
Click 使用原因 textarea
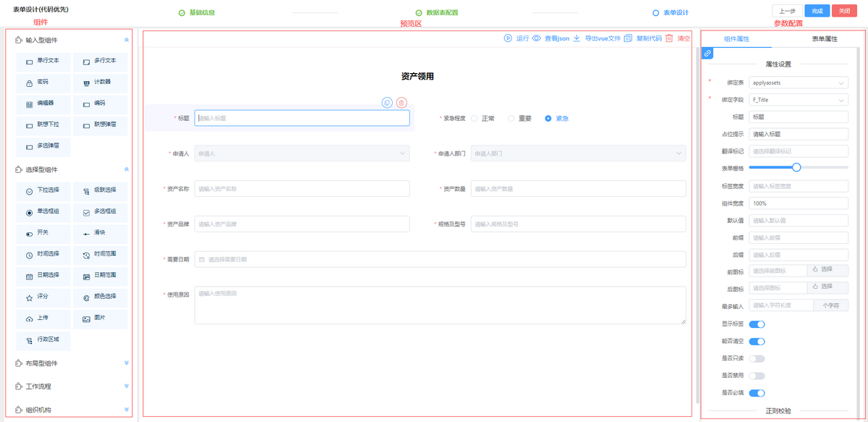point(440,305)
